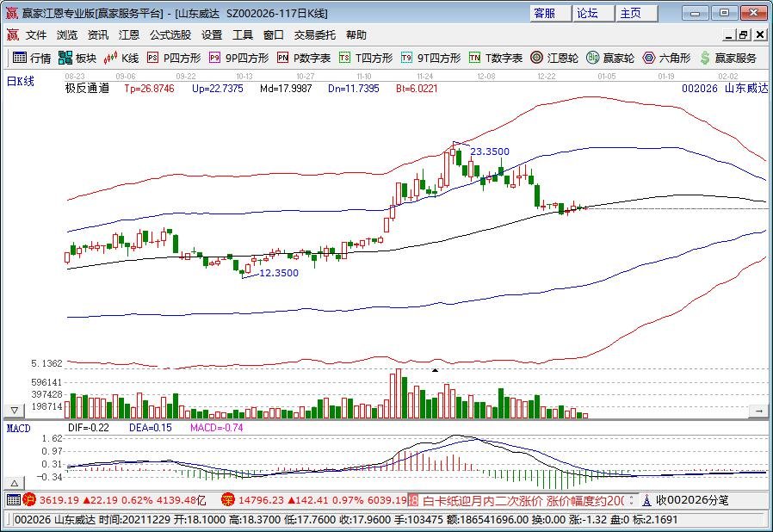
Task: Click the 5.1362 axis value
Action: click(x=46, y=363)
